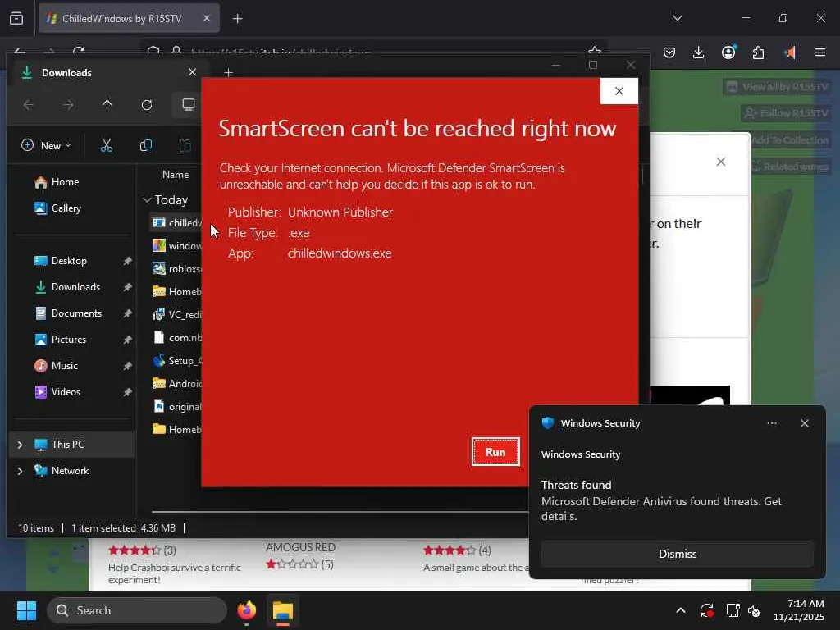Screen dimensions: 840x630
Task: Click Add To Collection link
Action: coord(790,139)
